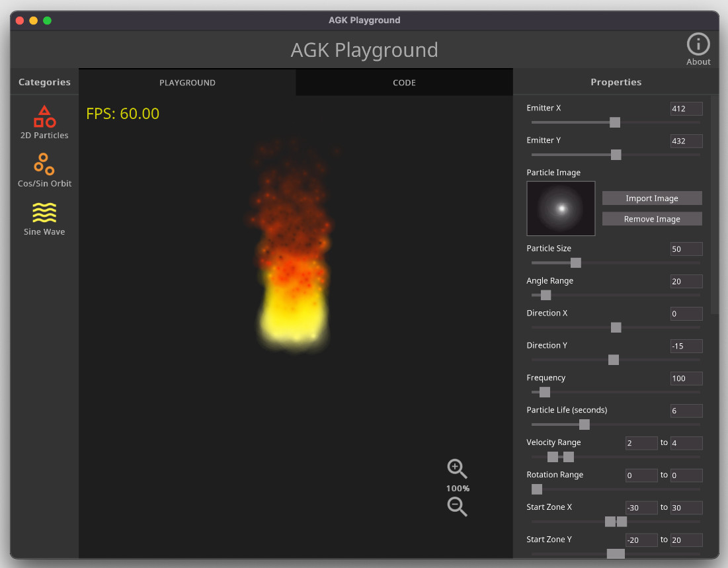The width and height of the screenshot is (728, 568).
Task: Click the Frequency slider handle
Action: 544,392
